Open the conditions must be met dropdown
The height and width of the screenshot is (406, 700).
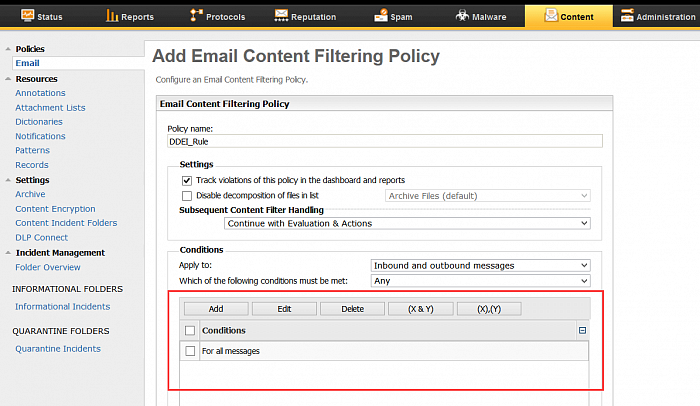[480, 280]
